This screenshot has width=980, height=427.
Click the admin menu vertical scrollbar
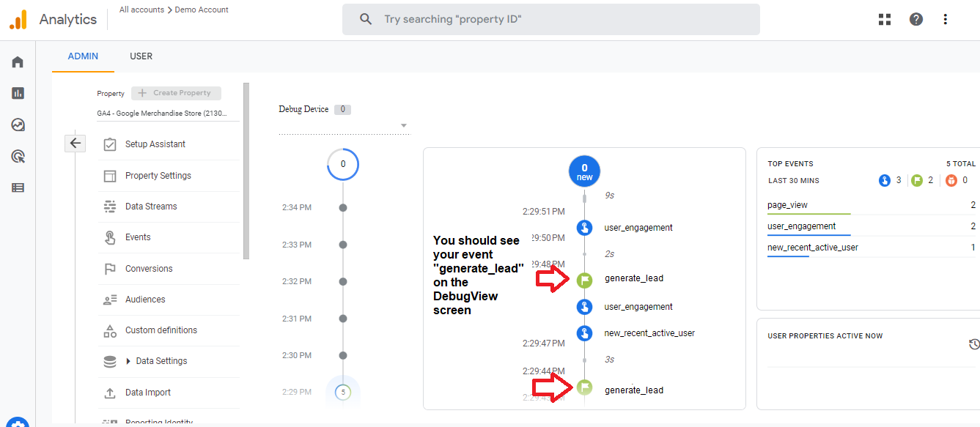(246, 171)
